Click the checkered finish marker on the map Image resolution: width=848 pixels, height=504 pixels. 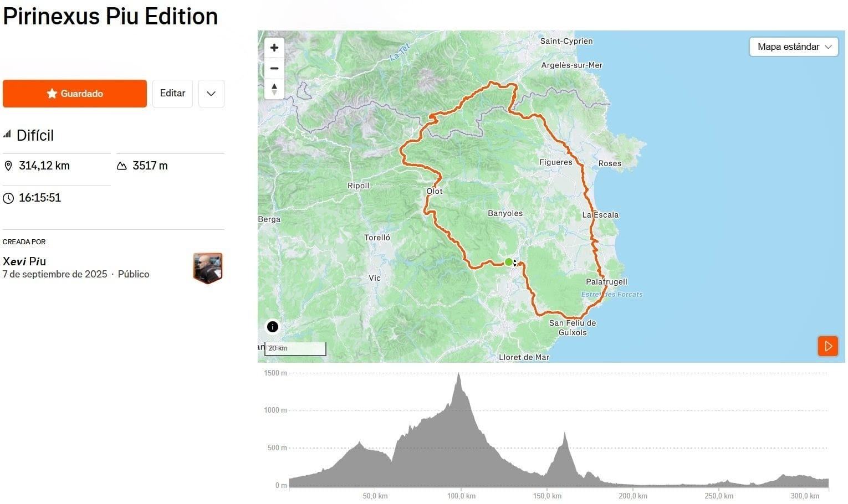pos(515,263)
